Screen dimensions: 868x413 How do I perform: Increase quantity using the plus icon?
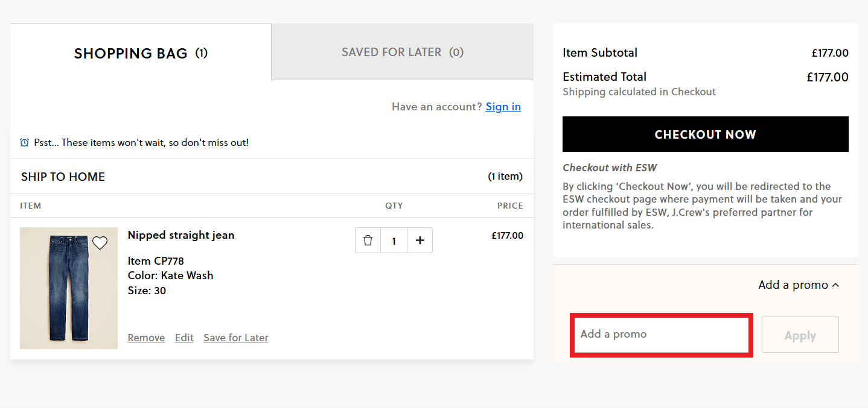pyautogui.click(x=420, y=240)
